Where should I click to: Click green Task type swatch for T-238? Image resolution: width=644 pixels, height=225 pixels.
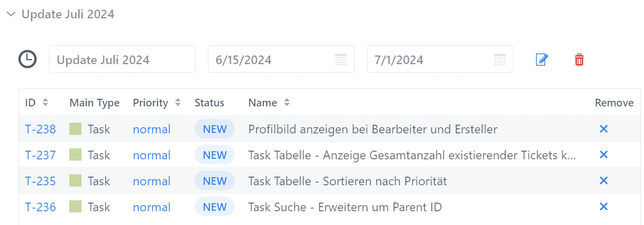75,129
